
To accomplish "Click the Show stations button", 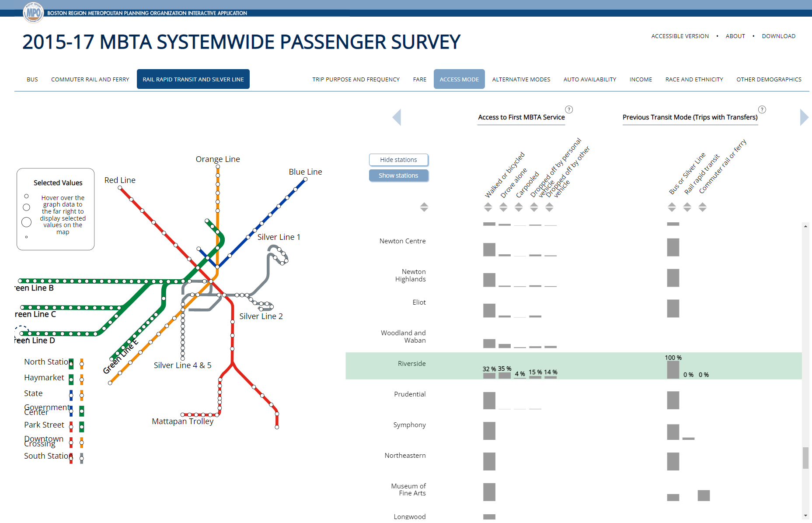I will [398, 176].
